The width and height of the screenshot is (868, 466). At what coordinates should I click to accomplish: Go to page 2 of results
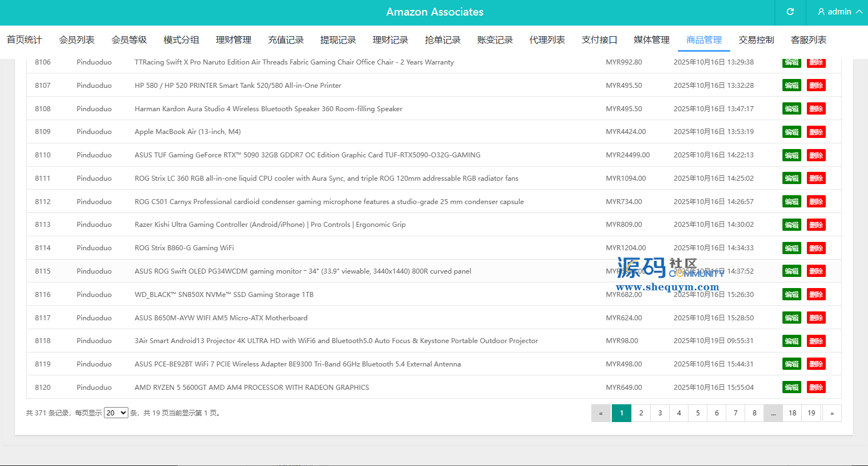(641, 413)
